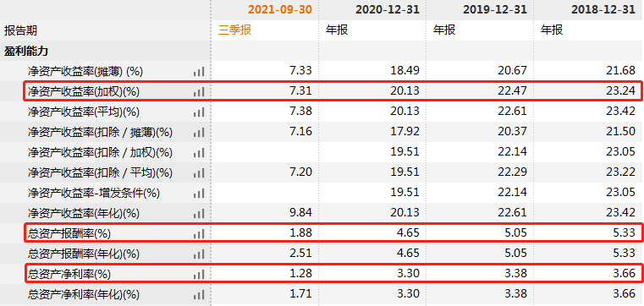Open chart icon for 总资产净利率(年化) row
644x306 pixels.
[199, 294]
